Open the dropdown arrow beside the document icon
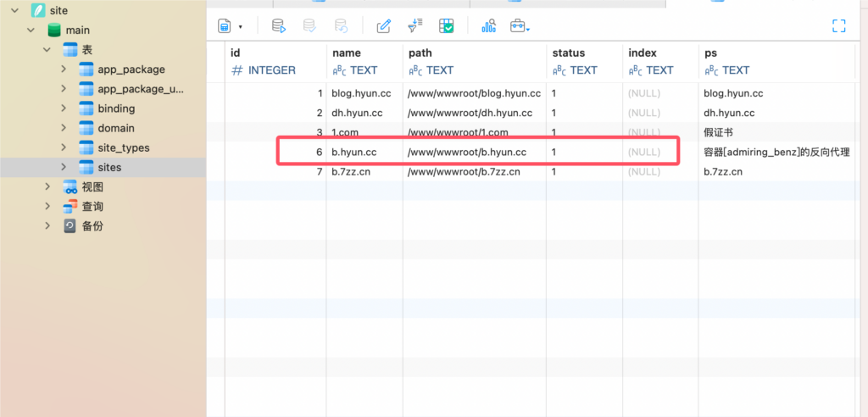Viewport: 868px width, 417px height. click(240, 26)
